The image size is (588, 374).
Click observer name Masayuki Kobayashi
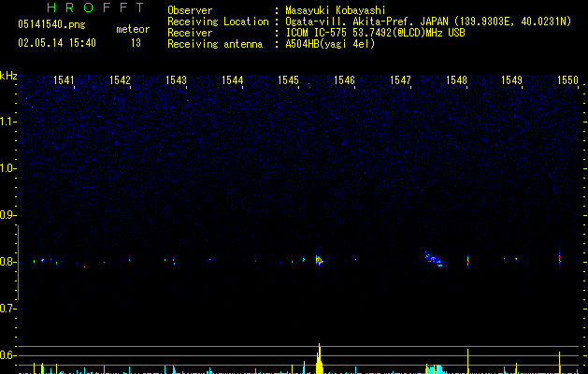tap(336, 10)
